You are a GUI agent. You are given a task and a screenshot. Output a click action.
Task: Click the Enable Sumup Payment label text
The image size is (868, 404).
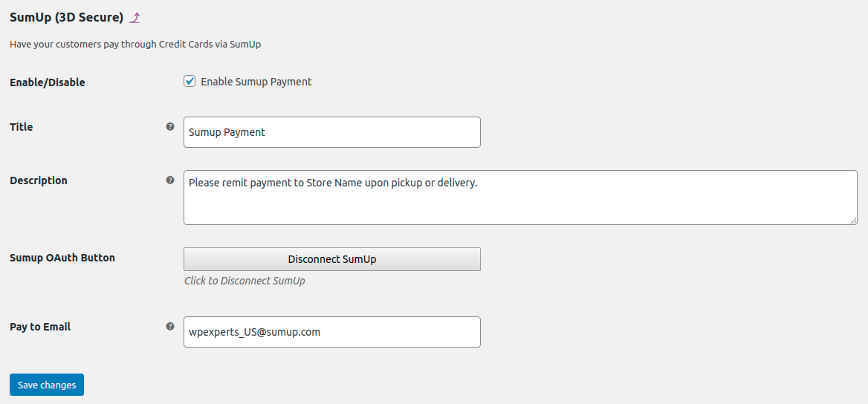coord(256,82)
